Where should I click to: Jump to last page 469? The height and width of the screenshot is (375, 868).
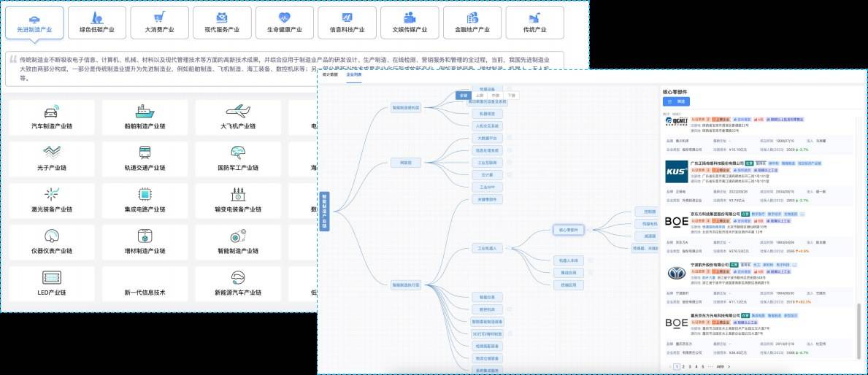721,366
